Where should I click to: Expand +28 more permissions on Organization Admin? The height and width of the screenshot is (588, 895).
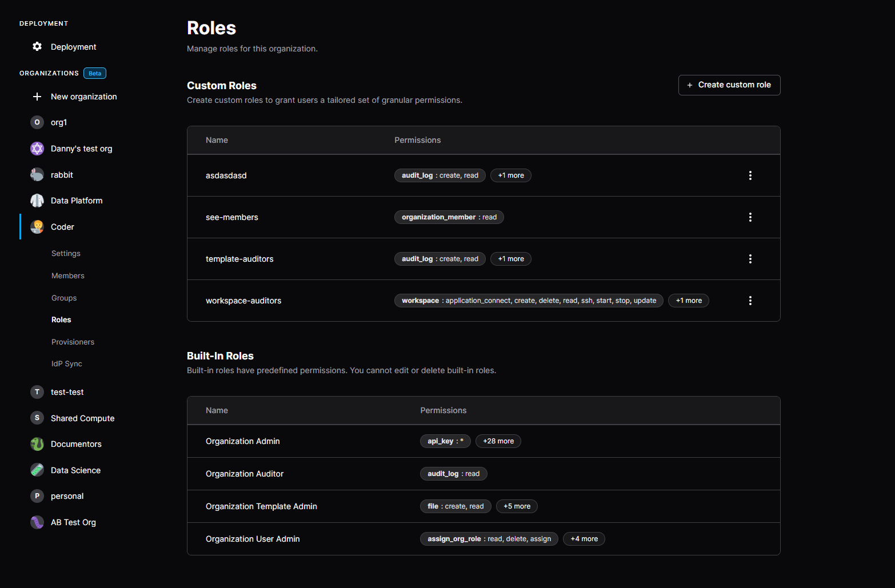(x=498, y=441)
